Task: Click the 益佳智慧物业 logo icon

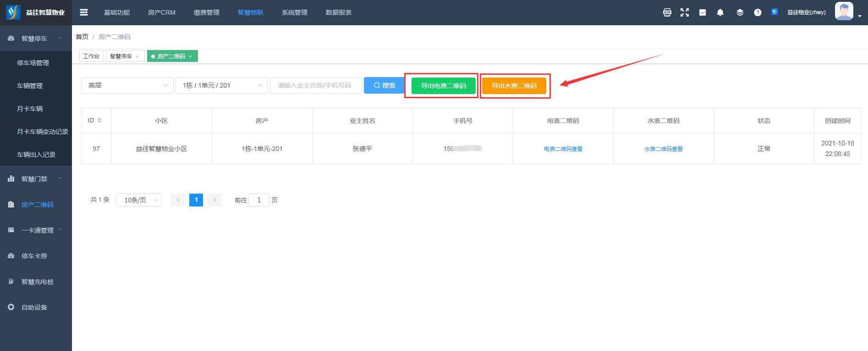Action: (x=13, y=12)
